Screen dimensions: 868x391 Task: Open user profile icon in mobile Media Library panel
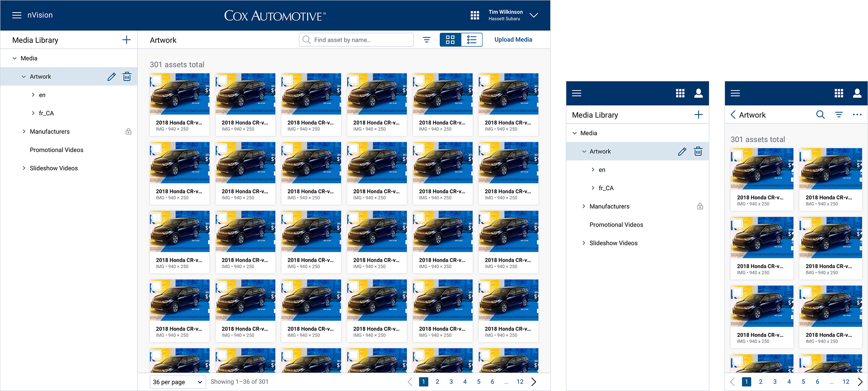(698, 93)
